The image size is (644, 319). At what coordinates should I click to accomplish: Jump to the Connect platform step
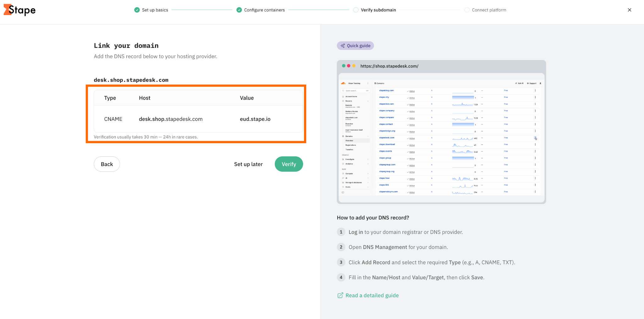click(x=486, y=10)
